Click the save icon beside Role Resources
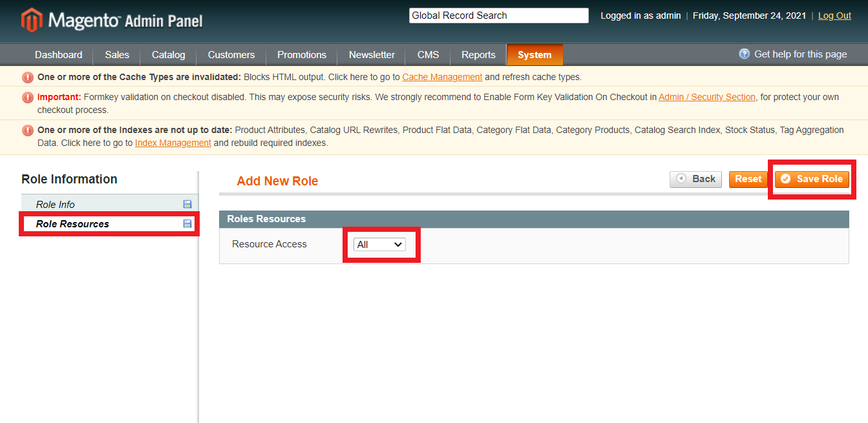Viewport: 868px width, 423px height. 187,223
